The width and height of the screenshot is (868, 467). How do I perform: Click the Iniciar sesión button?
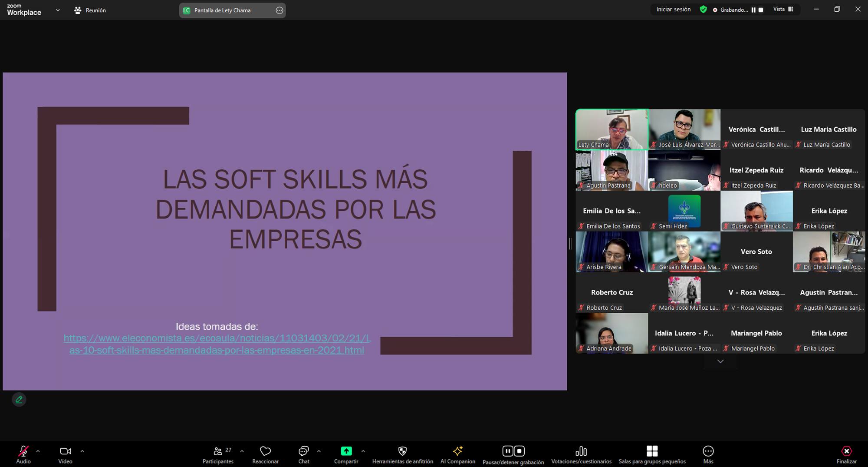673,9
